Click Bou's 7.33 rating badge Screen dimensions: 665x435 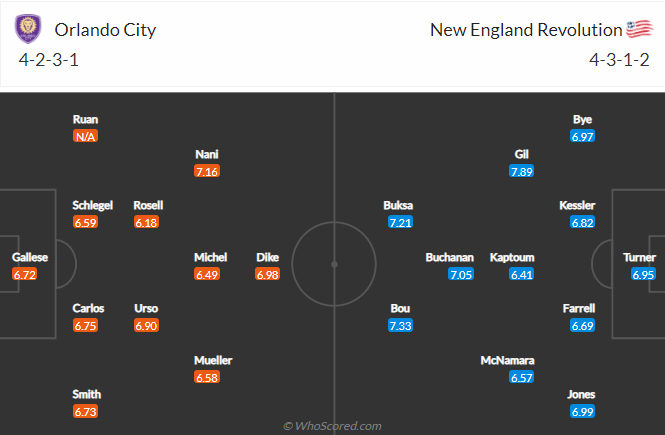pyautogui.click(x=400, y=326)
